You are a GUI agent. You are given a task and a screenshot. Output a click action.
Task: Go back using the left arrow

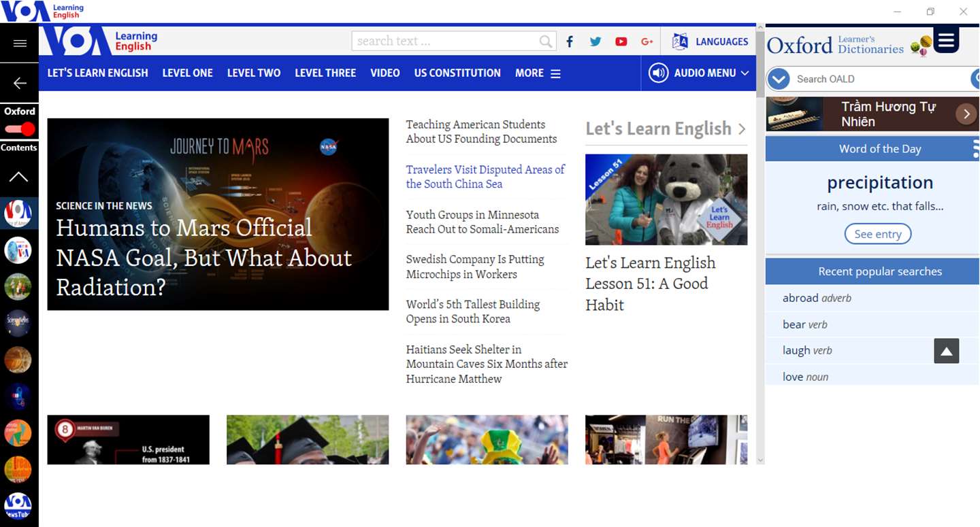20,83
